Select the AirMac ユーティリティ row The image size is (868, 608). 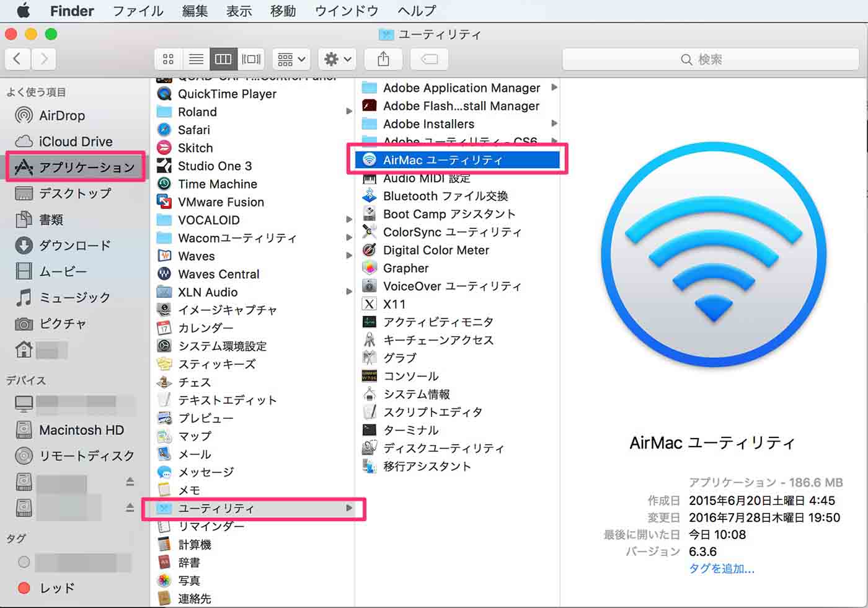pos(458,159)
